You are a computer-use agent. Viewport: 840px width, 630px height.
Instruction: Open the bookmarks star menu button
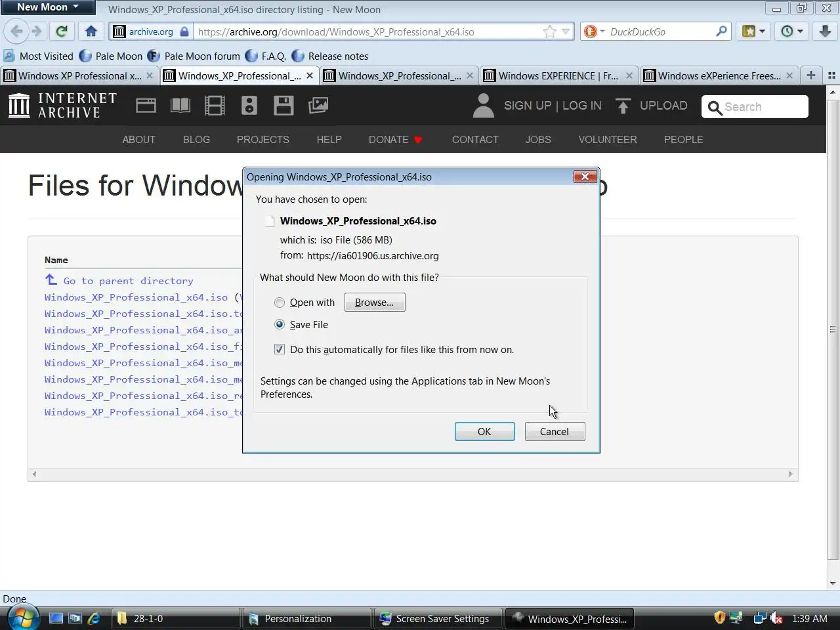tap(753, 31)
